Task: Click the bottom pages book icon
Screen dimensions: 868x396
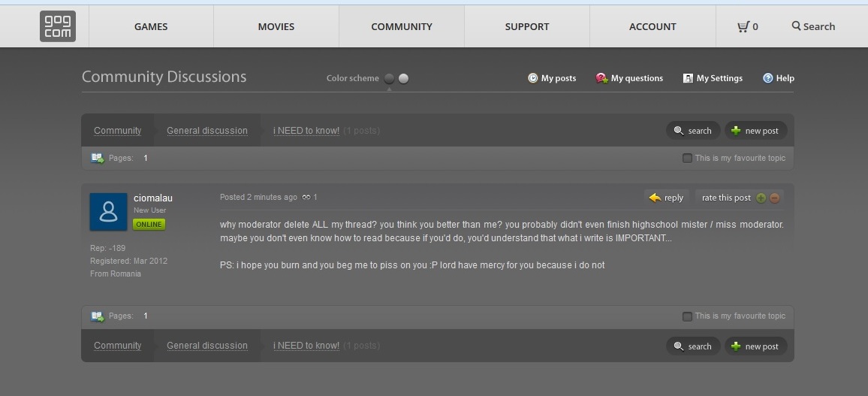Action: (x=98, y=316)
